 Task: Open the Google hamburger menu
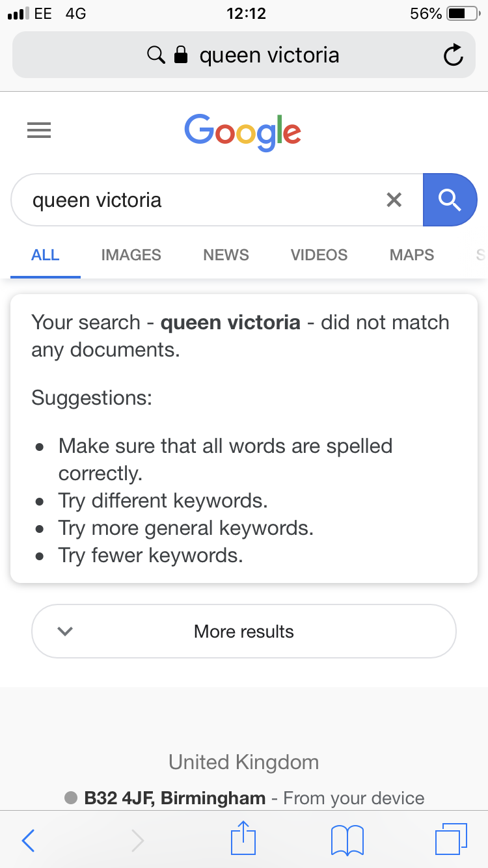(39, 131)
